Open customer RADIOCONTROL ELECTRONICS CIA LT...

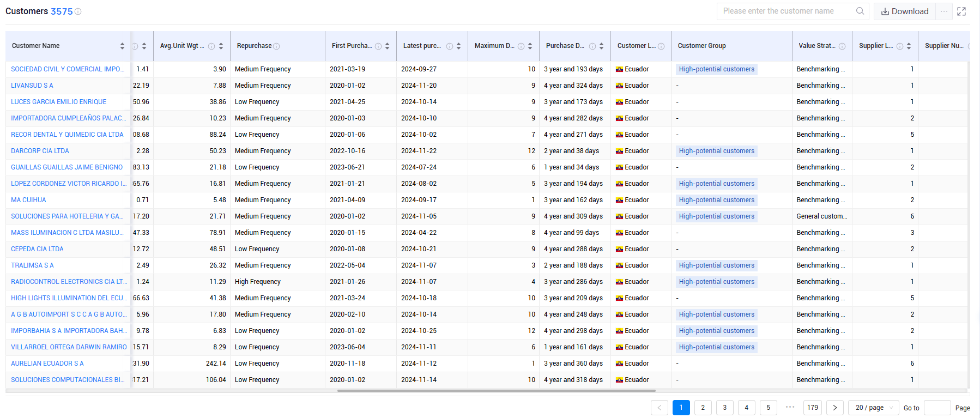point(69,282)
